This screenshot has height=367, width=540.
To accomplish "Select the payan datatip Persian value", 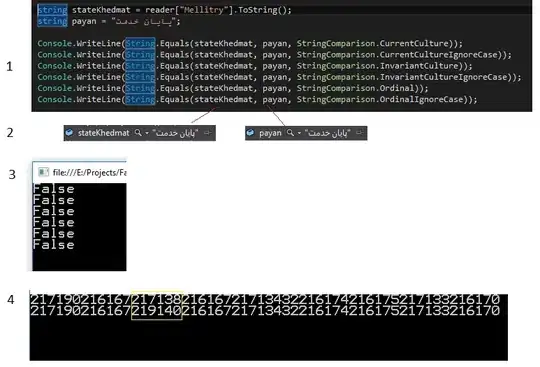I will click(328, 133).
